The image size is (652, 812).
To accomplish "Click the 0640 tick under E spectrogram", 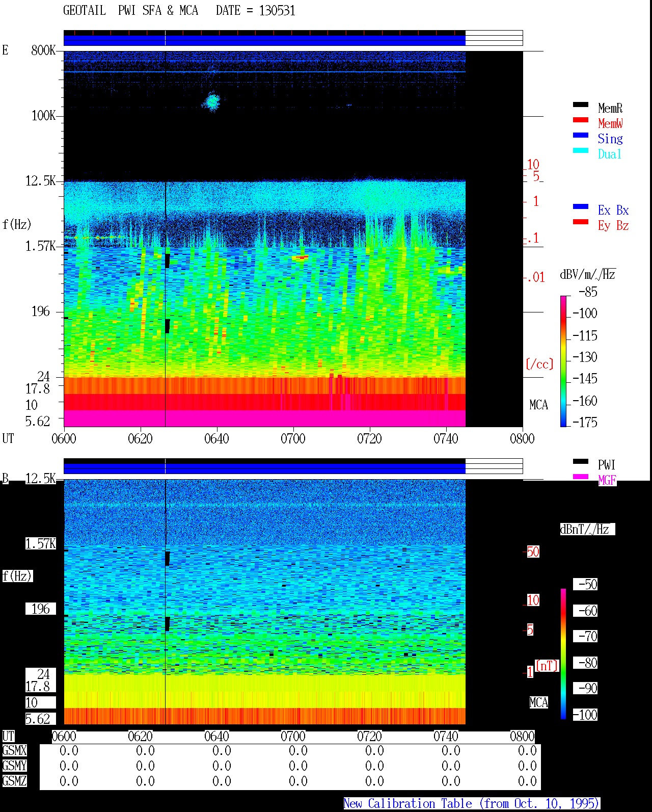I will [x=216, y=439].
